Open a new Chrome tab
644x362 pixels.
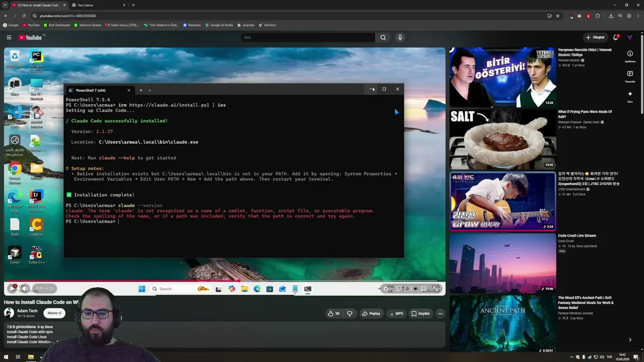(x=133, y=5)
